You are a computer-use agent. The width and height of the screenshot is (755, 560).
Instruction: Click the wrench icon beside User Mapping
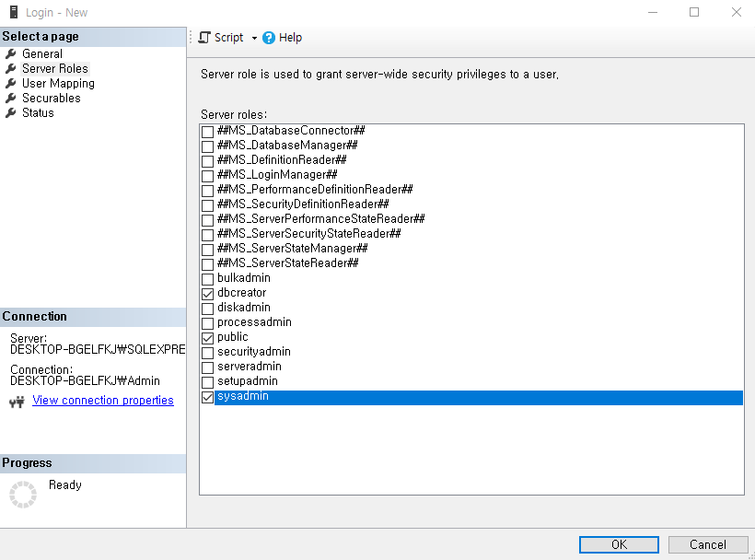11,83
